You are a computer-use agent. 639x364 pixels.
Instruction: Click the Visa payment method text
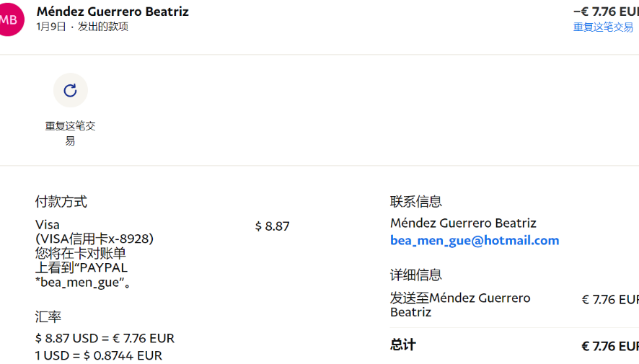click(x=48, y=225)
